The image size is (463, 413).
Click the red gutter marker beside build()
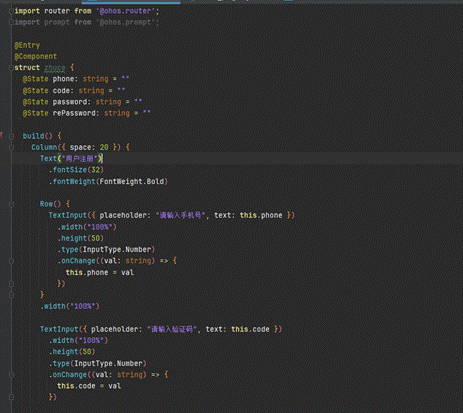point(1,135)
